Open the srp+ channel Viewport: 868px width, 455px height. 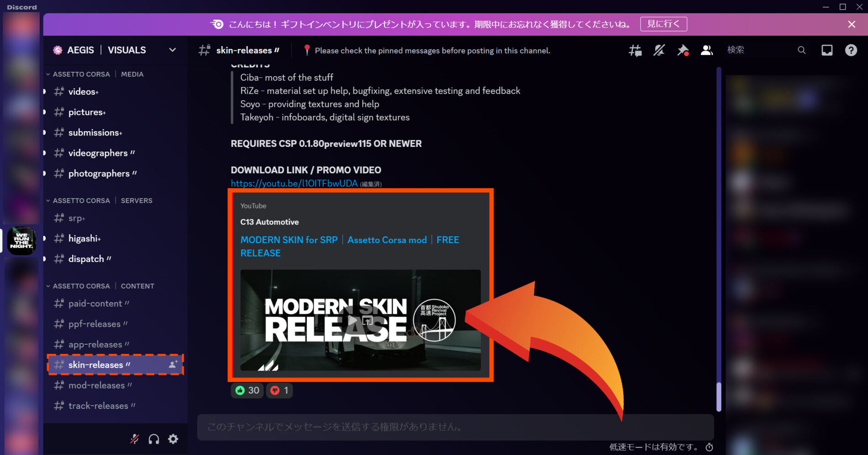pos(115,218)
